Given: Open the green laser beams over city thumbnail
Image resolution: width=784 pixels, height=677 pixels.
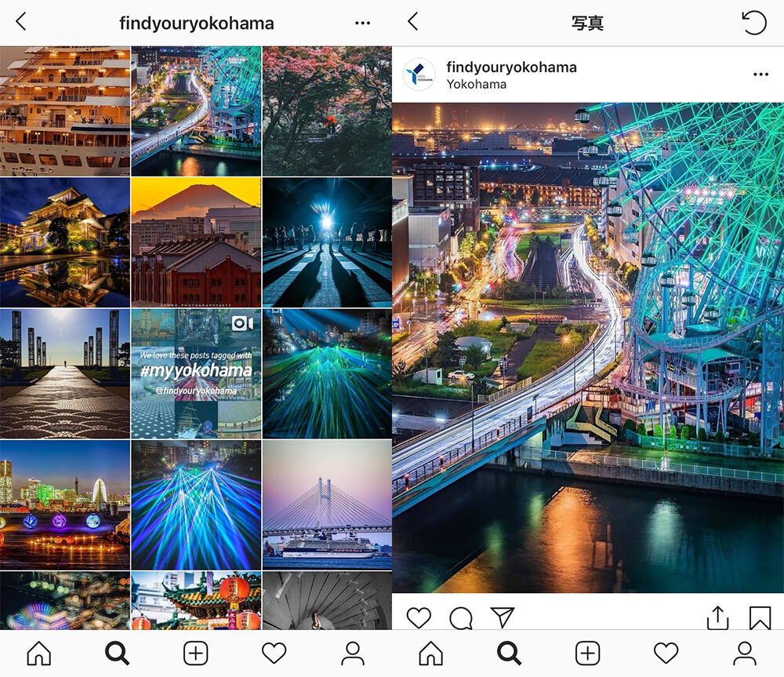Looking at the screenshot, I should [328, 373].
